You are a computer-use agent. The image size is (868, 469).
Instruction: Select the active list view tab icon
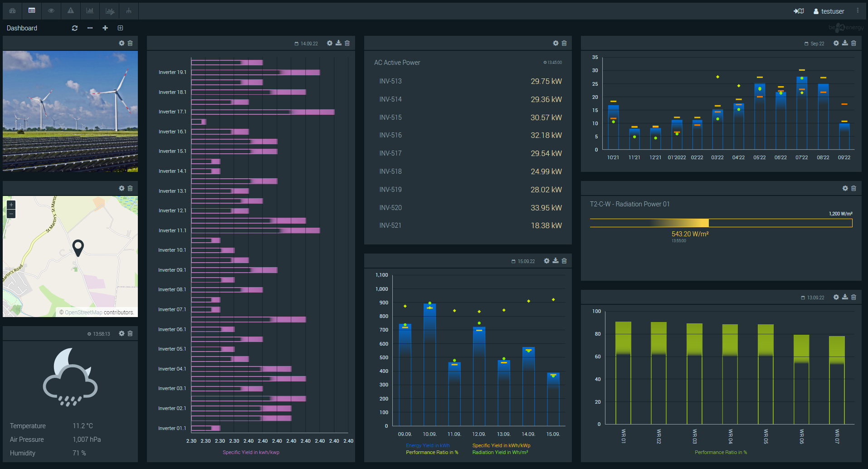click(x=31, y=10)
